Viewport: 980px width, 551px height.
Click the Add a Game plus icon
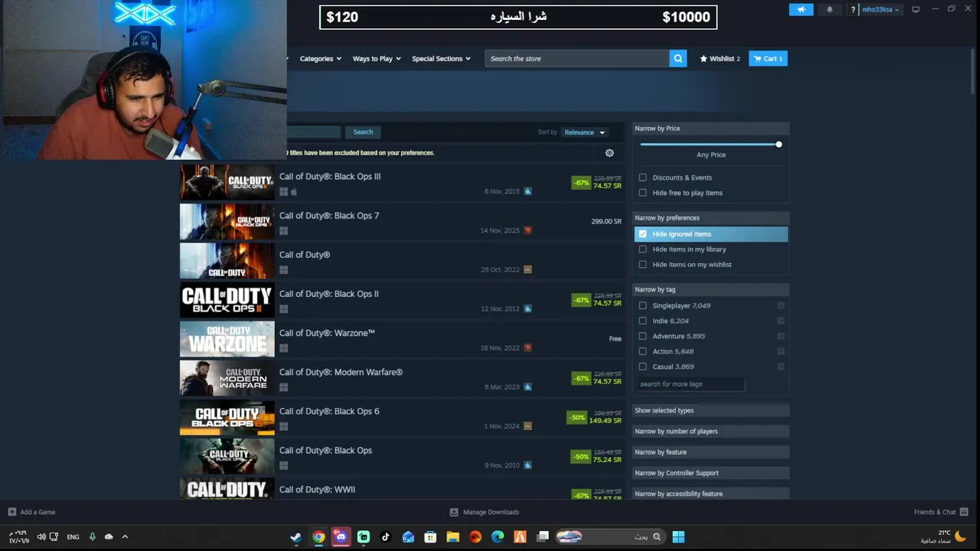pyautogui.click(x=11, y=512)
